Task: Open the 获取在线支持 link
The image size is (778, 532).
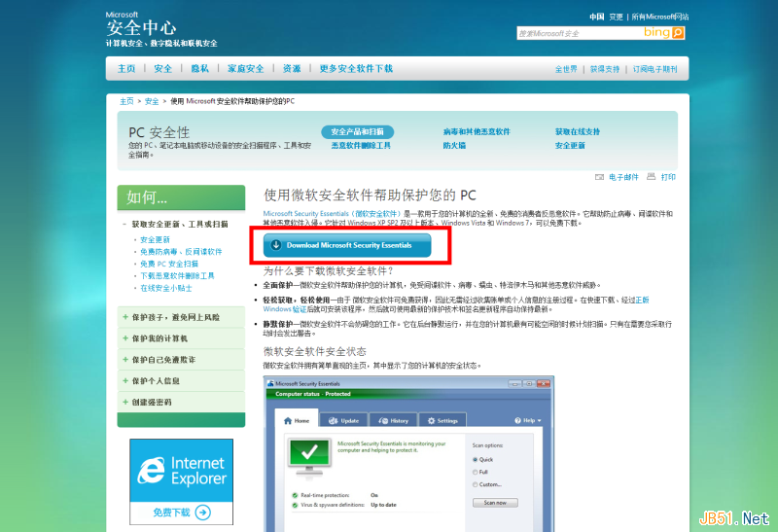Action: click(578, 131)
